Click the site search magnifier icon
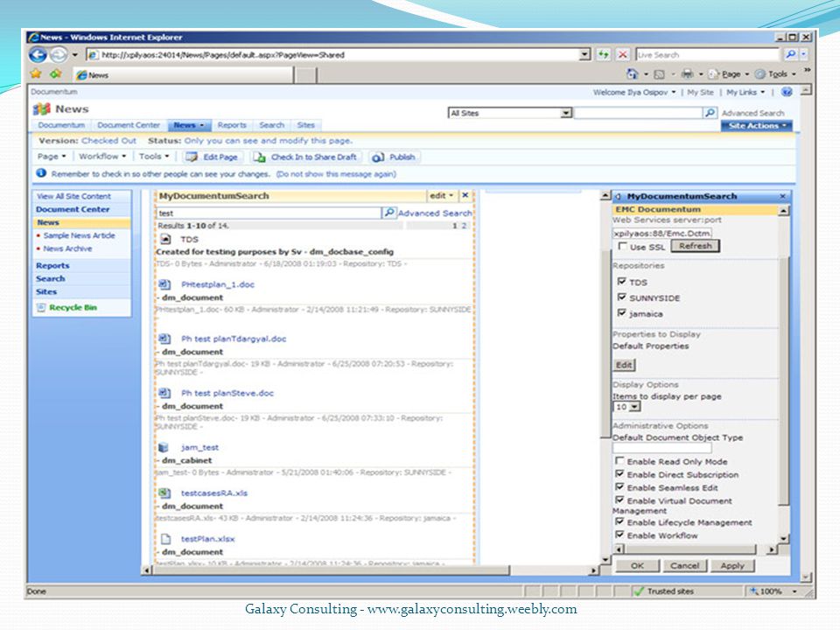 tap(710, 113)
